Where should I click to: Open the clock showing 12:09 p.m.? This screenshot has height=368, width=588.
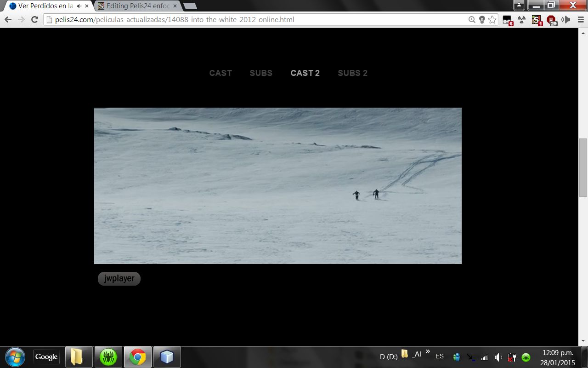pos(558,357)
